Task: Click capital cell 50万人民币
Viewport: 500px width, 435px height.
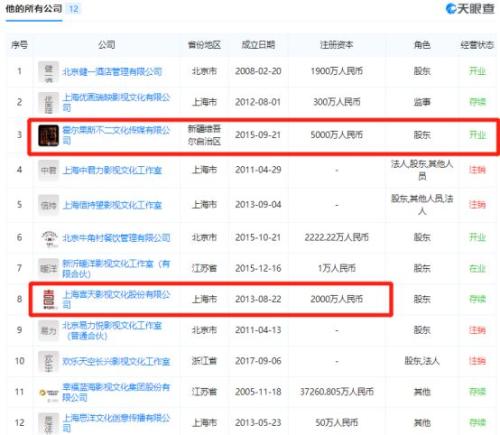Action: tap(337, 423)
